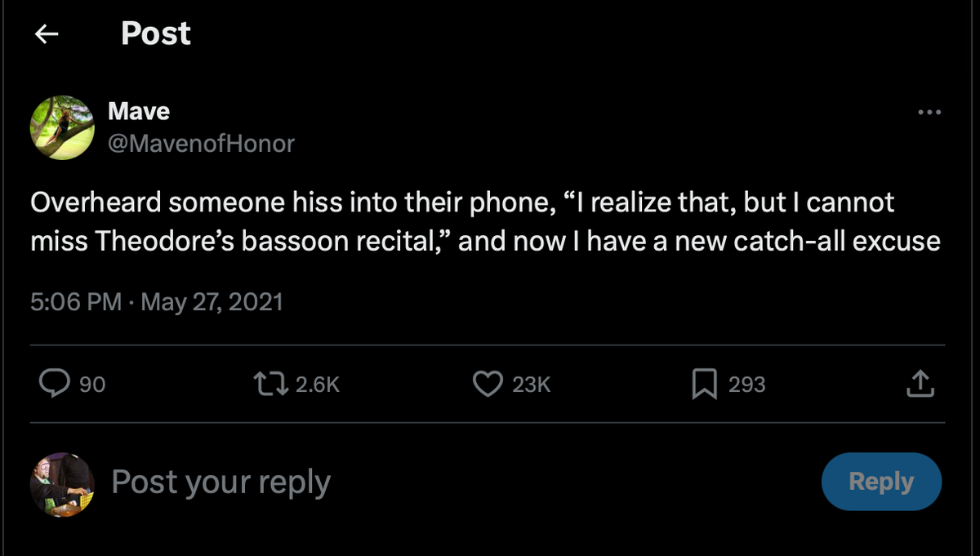Click the display name Mave
The image size is (980, 556).
pyautogui.click(x=138, y=111)
